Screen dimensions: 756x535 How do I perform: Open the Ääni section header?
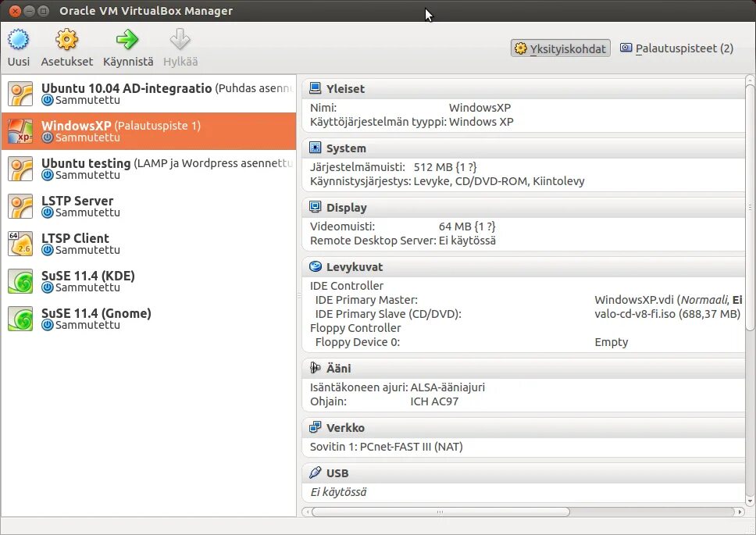523,368
